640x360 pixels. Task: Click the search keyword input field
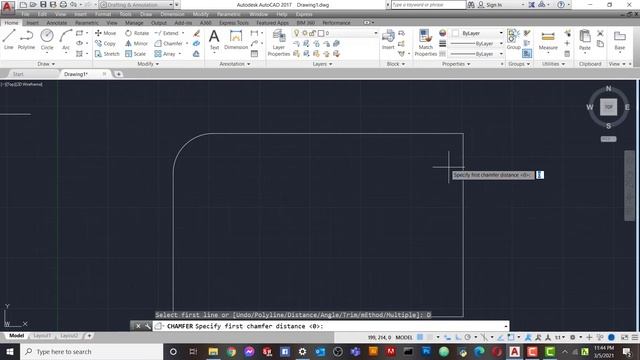coord(428,5)
